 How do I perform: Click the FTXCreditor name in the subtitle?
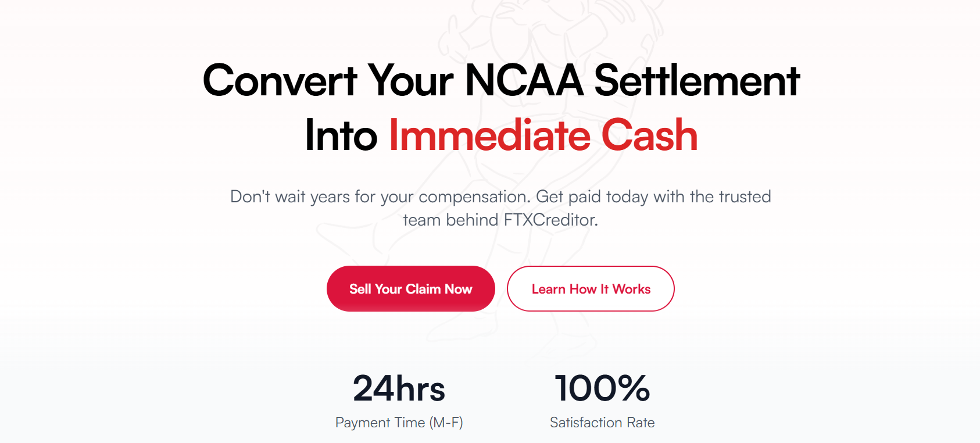(550, 220)
